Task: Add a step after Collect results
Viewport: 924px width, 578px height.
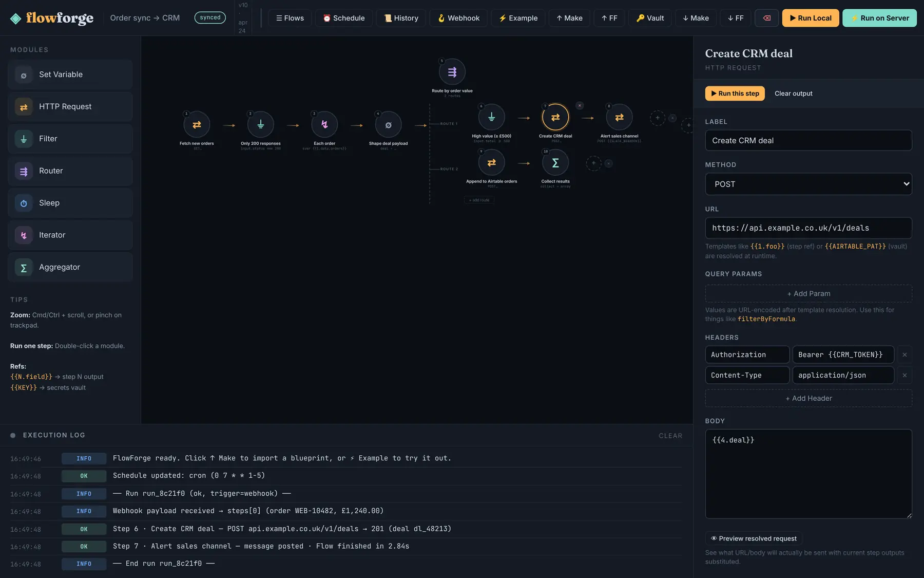Action: 594,163
